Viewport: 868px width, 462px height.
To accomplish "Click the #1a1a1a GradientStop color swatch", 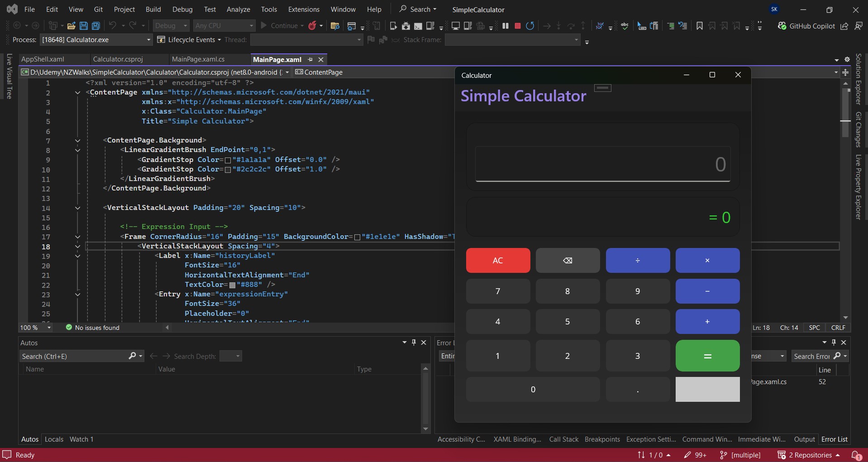I will point(228,160).
